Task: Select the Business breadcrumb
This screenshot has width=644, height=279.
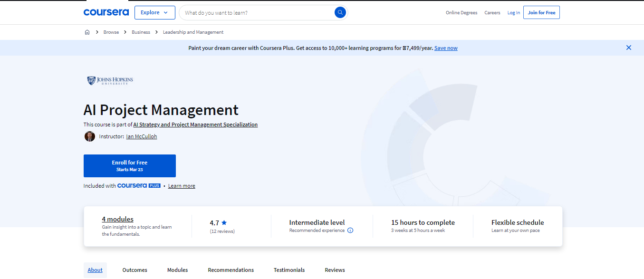Action: [141, 32]
